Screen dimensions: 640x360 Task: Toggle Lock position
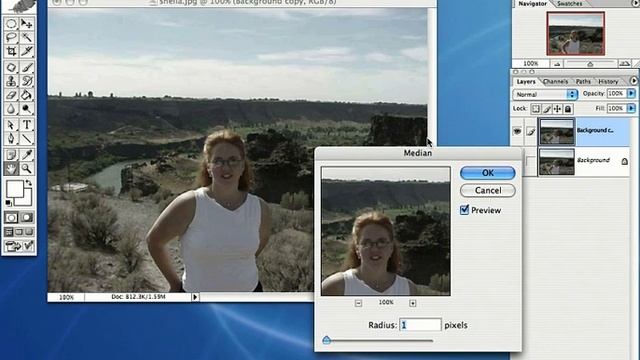[557, 109]
